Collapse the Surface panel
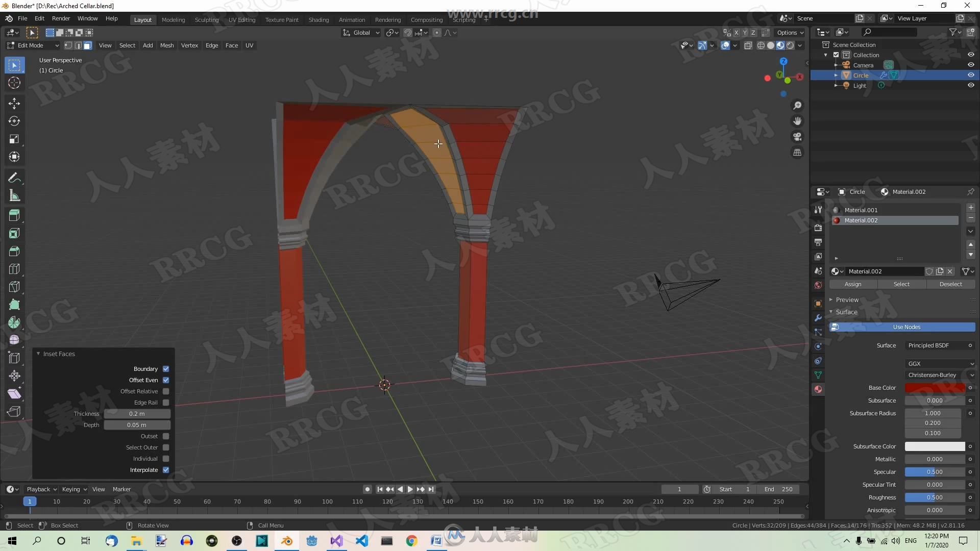The height and width of the screenshot is (551, 980). point(846,312)
